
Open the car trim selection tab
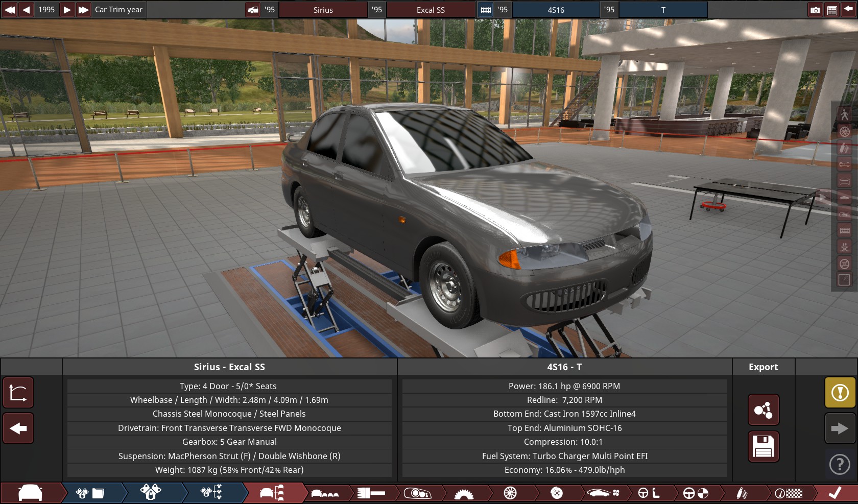(272, 493)
